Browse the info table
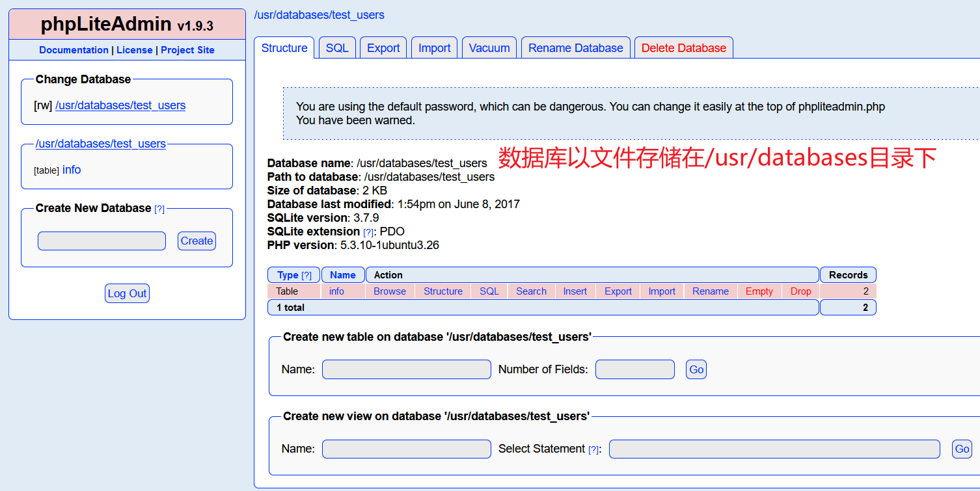The height and width of the screenshot is (491, 980). [x=390, y=291]
